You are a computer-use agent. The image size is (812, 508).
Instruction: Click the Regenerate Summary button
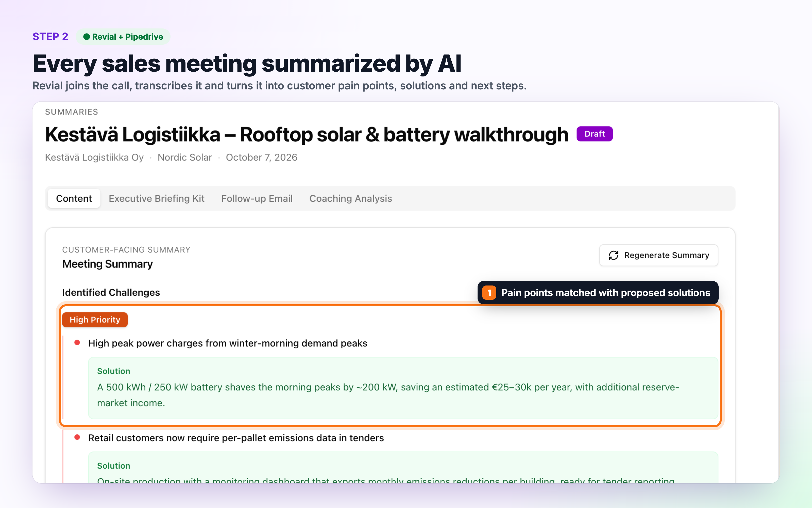click(659, 255)
